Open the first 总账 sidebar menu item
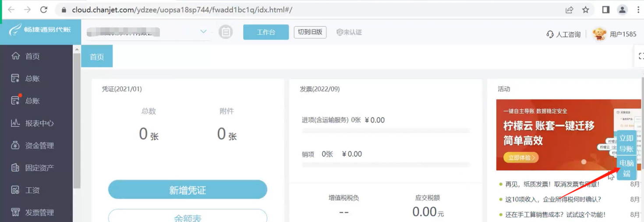 tap(32, 79)
